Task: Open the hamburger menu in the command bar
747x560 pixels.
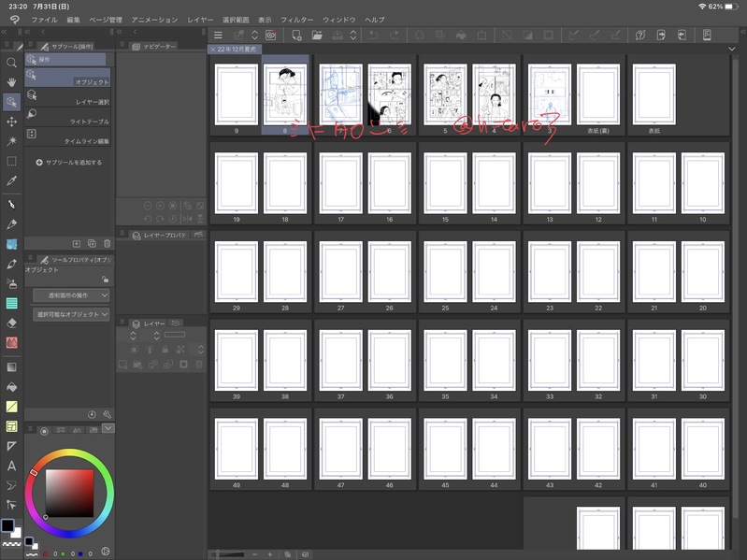Action: click(x=218, y=35)
